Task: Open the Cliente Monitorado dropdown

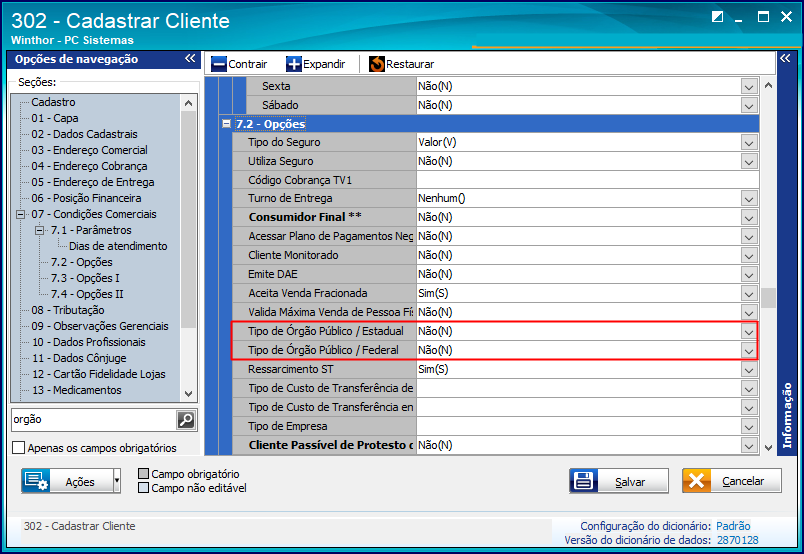Action: pos(749,255)
